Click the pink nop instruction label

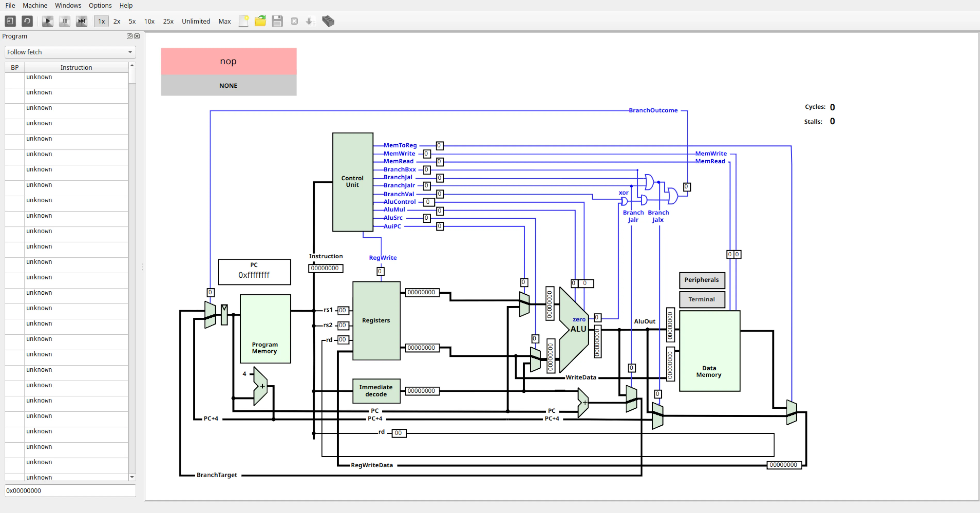pyautogui.click(x=229, y=61)
